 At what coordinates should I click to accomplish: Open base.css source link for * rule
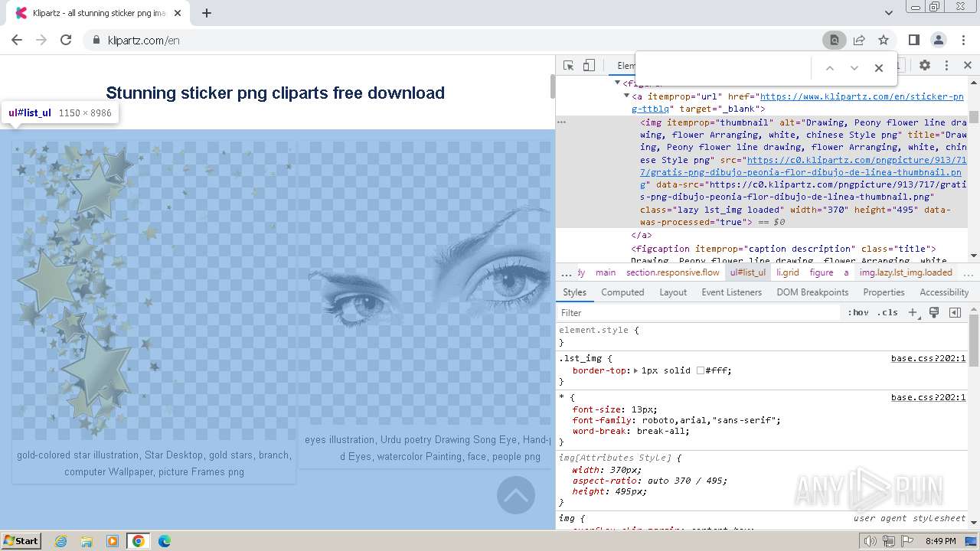[x=928, y=397]
